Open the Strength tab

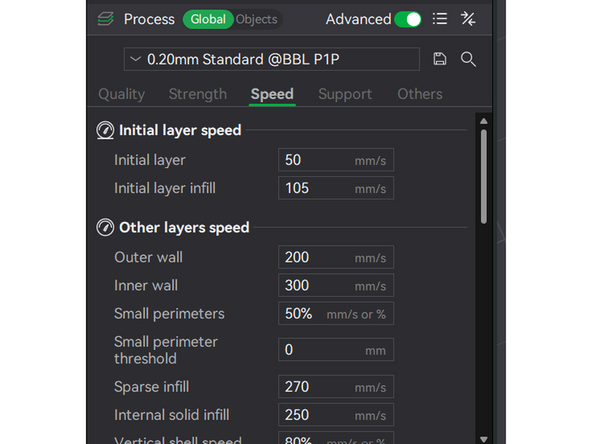coord(198,94)
